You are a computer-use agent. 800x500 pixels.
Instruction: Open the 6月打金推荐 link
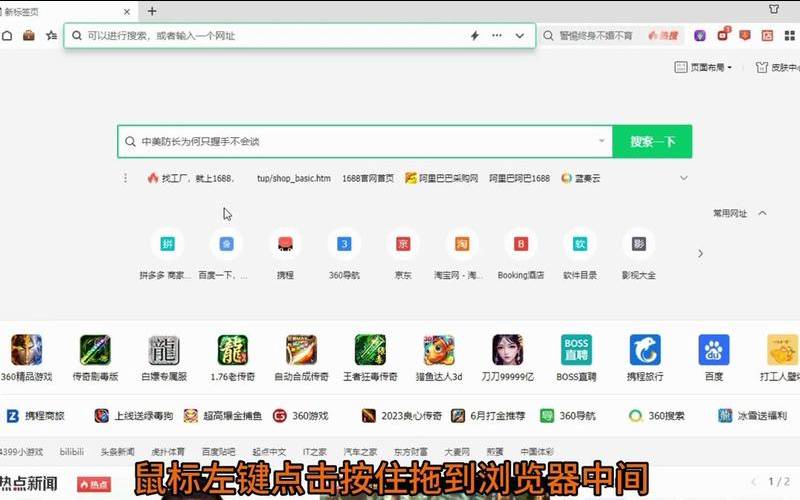488,416
